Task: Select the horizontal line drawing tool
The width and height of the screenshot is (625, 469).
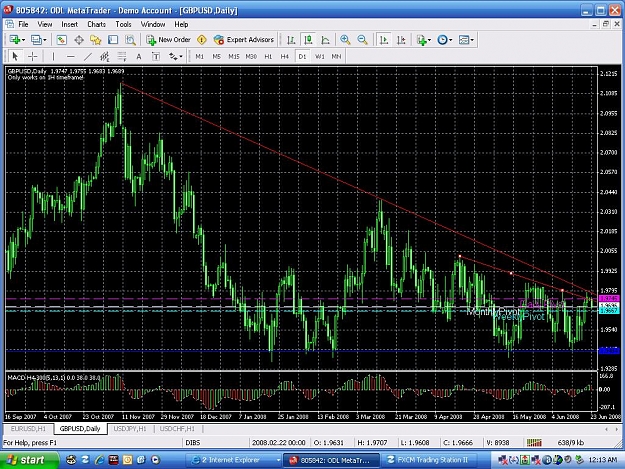Action: pos(70,57)
